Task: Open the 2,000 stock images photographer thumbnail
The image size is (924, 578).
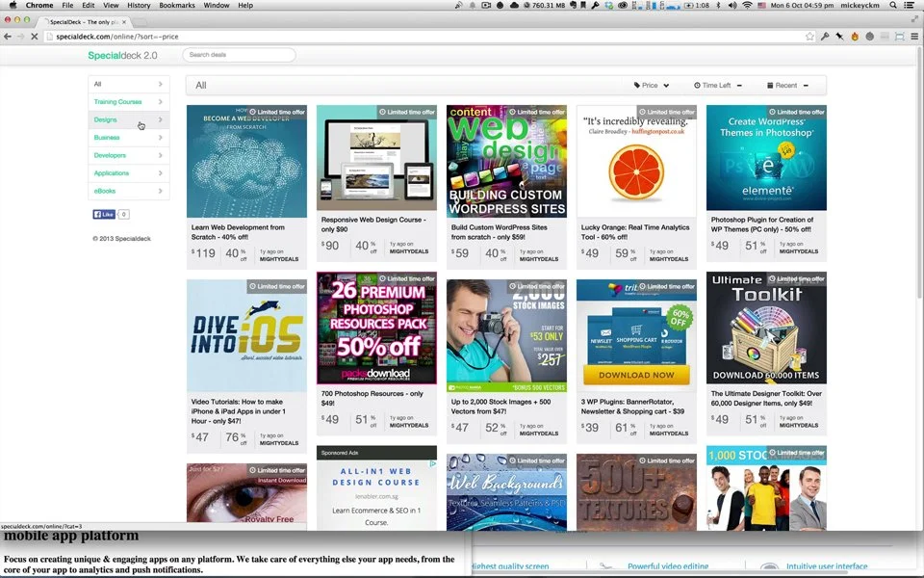Action: 506,335
